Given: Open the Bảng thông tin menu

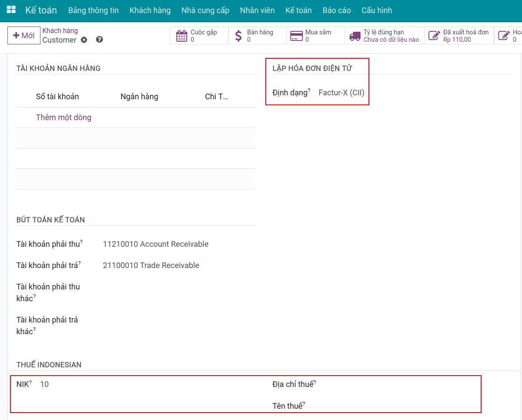Looking at the screenshot, I should (94, 10).
